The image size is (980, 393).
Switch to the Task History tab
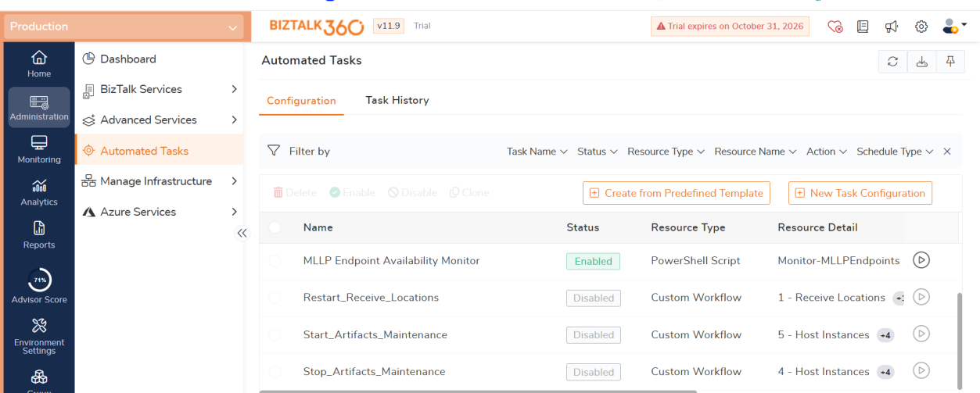click(397, 100)
